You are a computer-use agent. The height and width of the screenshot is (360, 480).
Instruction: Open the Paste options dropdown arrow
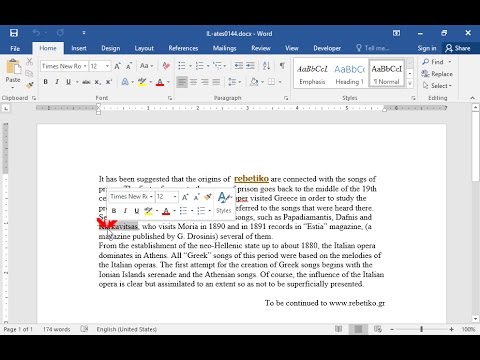(x=13, y=88)
